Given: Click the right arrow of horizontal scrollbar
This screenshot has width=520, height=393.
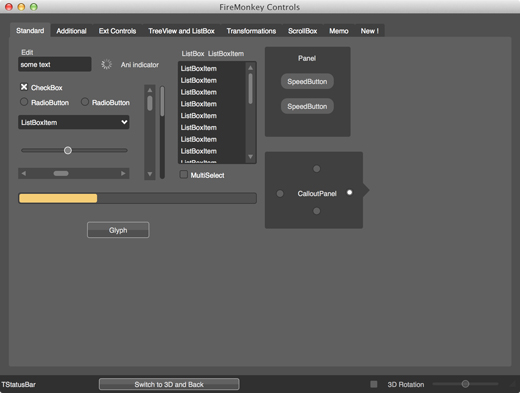Looking at the screenshot, I should pos(123,173).
